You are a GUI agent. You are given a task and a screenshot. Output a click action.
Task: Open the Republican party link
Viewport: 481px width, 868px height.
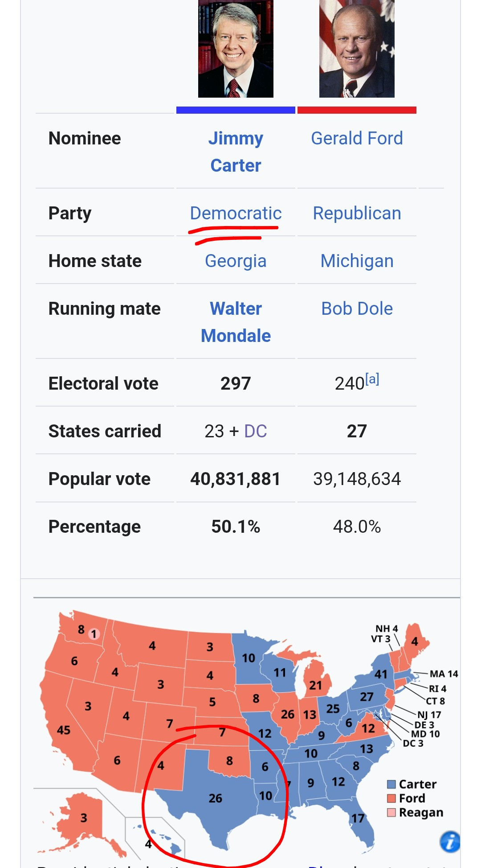(x=357, y=213)
